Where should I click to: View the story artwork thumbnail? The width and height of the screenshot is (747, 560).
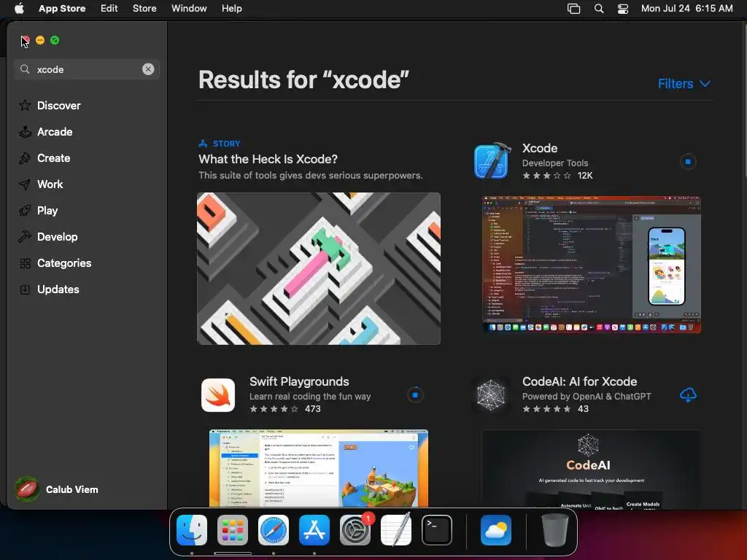coord(319,268)
